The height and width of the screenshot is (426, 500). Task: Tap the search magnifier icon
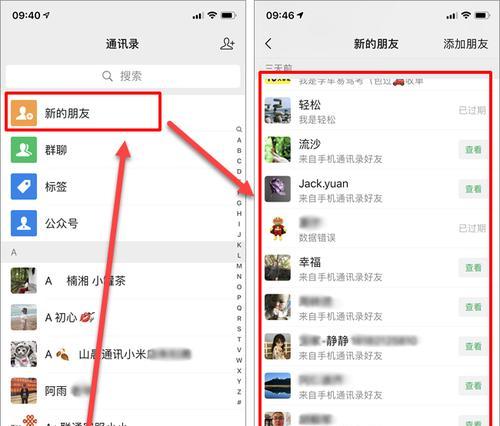[x=107, y=76]
